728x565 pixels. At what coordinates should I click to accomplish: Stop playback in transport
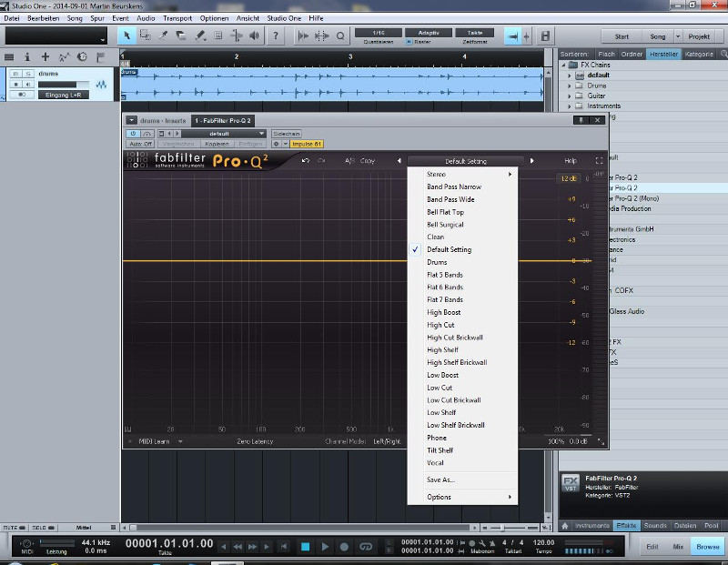[x=305, y=547]
